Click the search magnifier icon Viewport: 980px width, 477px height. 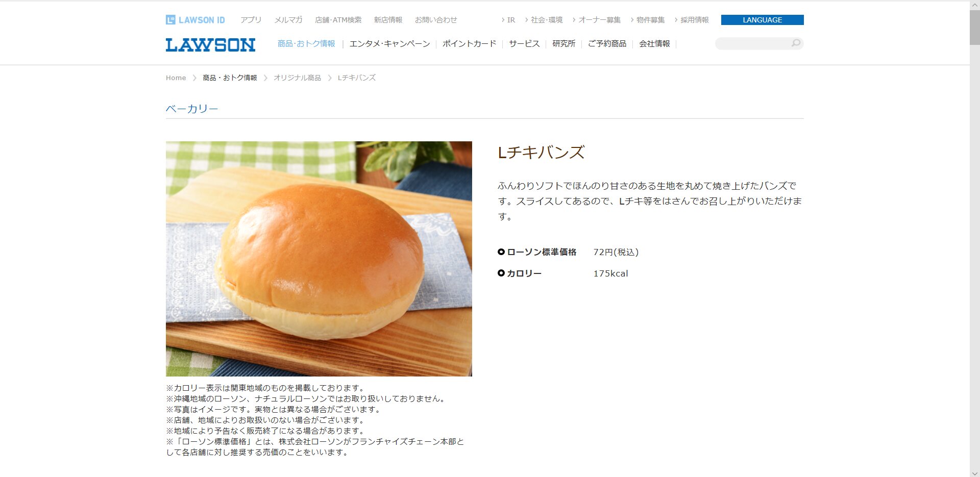pos(796,43)
